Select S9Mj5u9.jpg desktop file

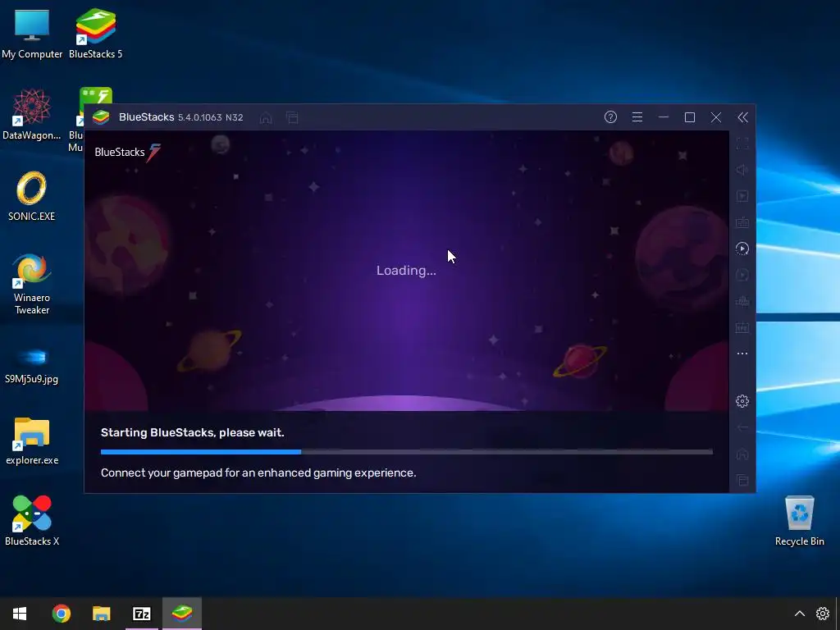(32, 365)
